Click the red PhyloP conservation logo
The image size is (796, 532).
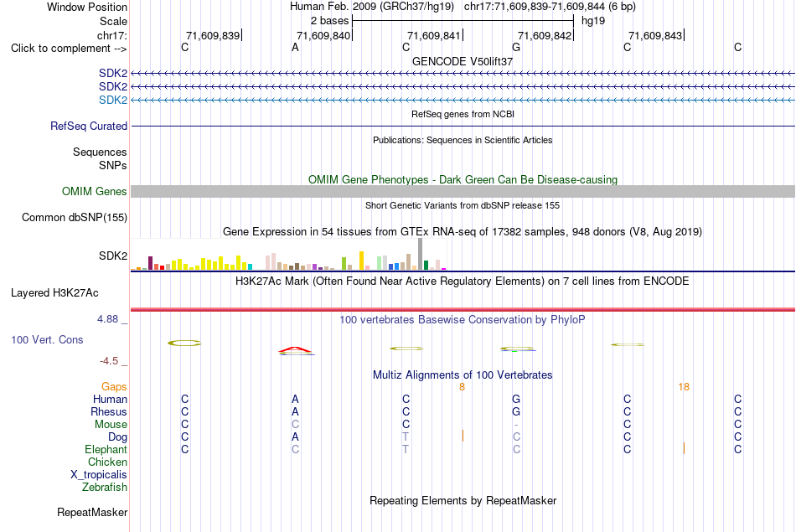tap(295, 349)
